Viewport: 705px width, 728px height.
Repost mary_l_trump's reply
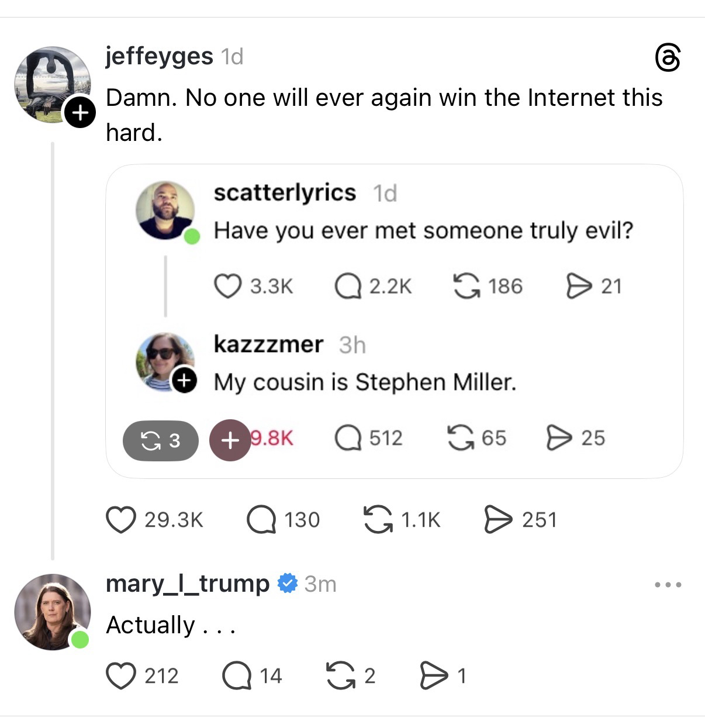[x=340, y=676]
